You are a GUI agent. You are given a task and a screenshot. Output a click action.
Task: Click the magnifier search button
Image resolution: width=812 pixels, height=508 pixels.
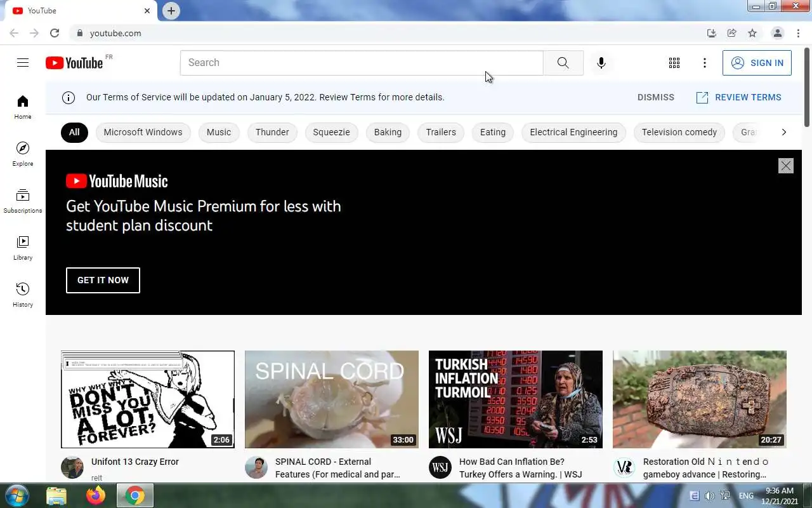tap(563, 62)
